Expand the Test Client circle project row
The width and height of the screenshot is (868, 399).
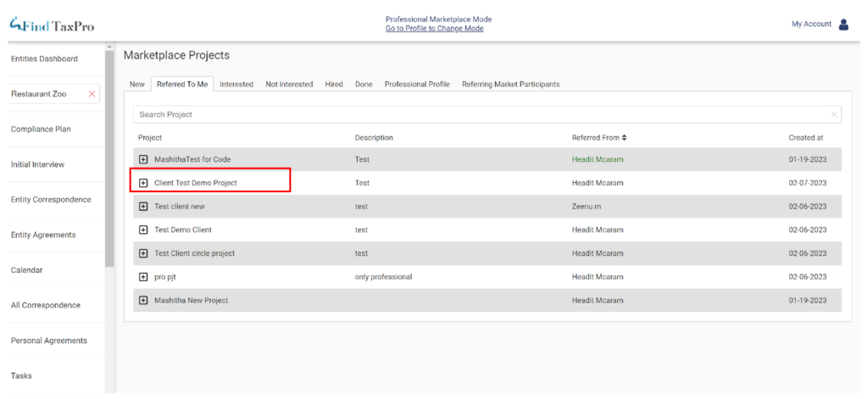(x=143, y=253)
